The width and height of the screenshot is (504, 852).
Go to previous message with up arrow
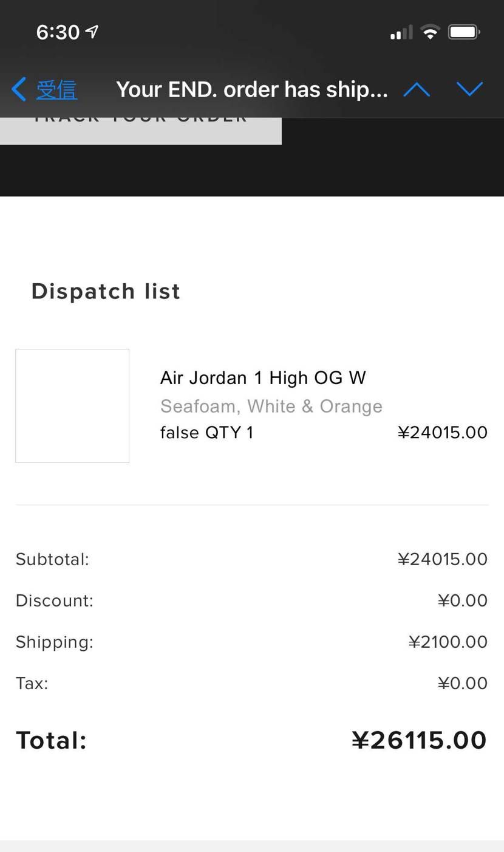pos(417,90)
